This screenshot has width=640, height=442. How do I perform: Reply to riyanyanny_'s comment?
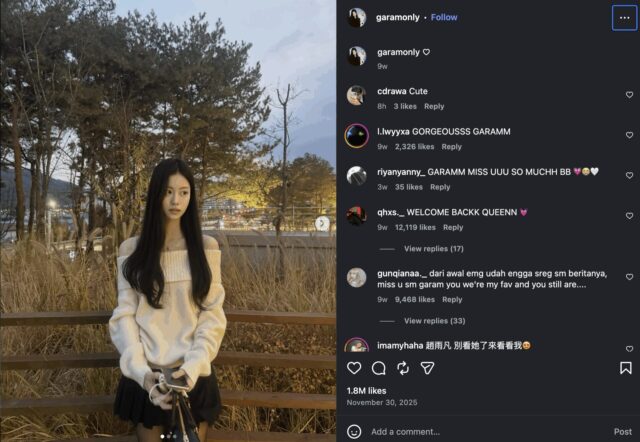pyautogui.click(x=440, y=187)
